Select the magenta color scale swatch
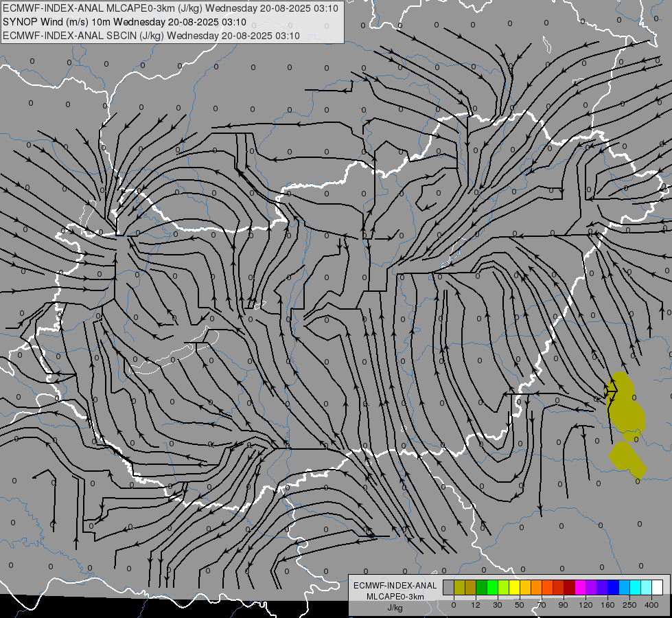This screenshot has height=618, width=672. click(x=580, y=588)
